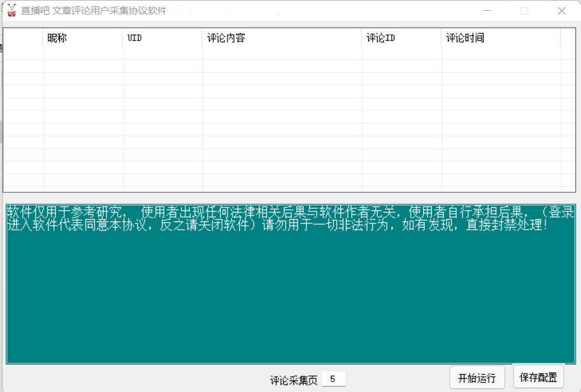This screenshot has width=581, height=392.
Task: Click inside the teal disclaimer text area
Action: (290, 293)
